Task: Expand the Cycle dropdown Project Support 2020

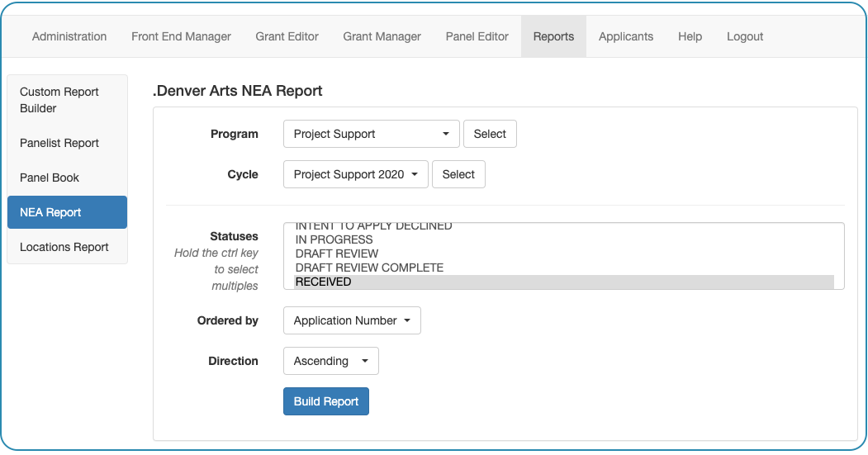Action: click(x=356, y=174)
